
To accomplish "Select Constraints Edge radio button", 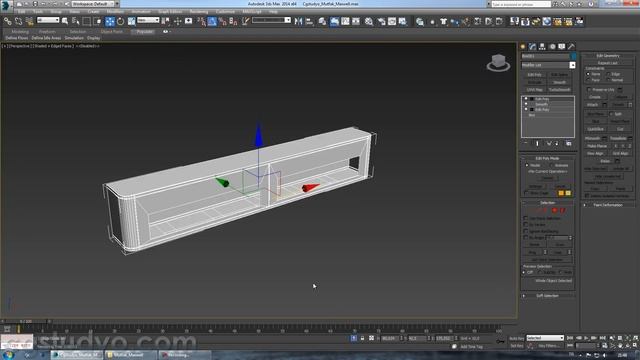I will pos(609,74).
